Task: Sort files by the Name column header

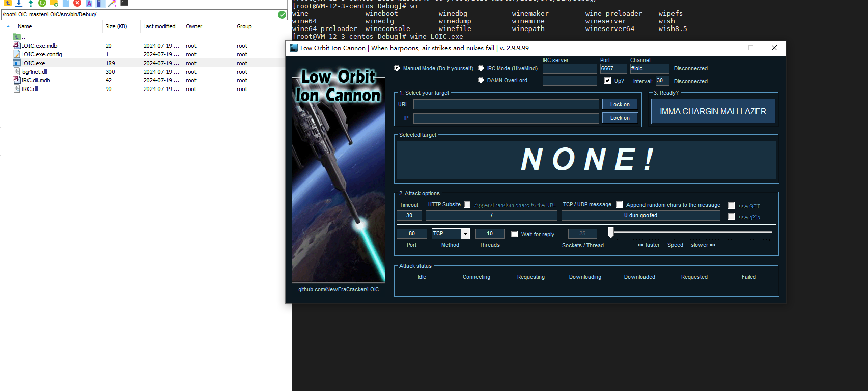Action: 24,26
